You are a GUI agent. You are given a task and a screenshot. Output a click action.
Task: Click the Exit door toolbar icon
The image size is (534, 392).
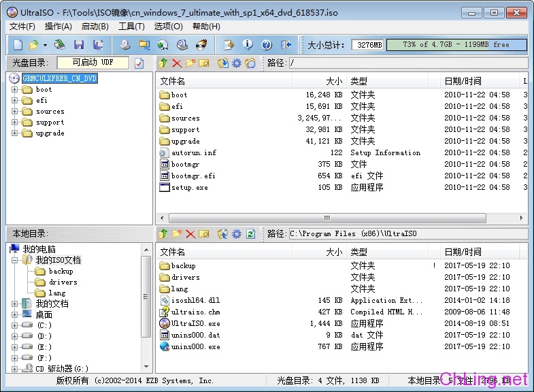point(286,45)
